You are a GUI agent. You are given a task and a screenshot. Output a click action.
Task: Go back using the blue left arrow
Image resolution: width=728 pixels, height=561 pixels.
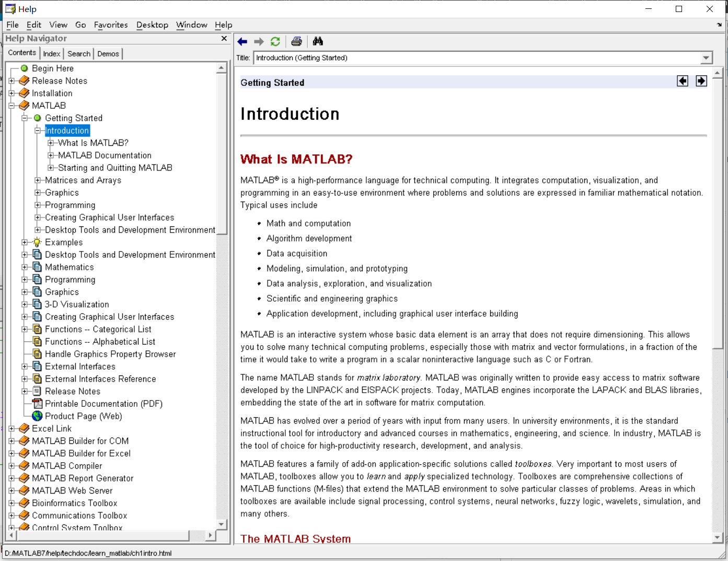pos(242,42)
